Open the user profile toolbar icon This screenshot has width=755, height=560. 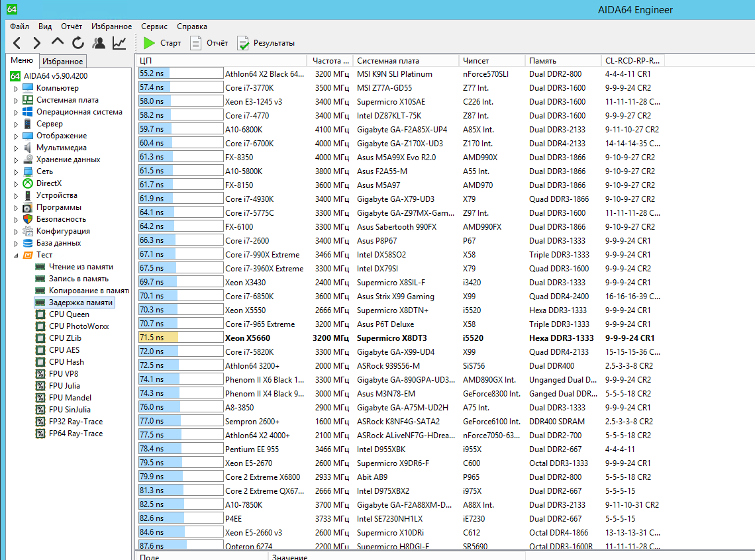[99, 43]
